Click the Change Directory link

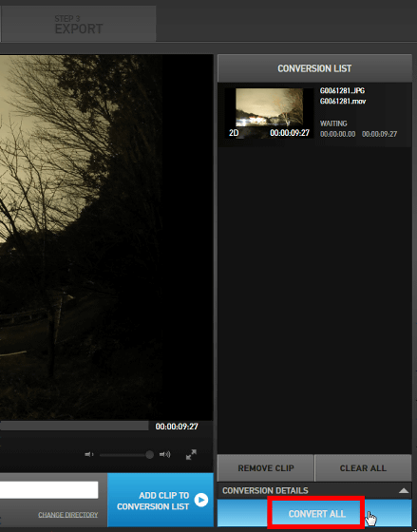point(67,515)
